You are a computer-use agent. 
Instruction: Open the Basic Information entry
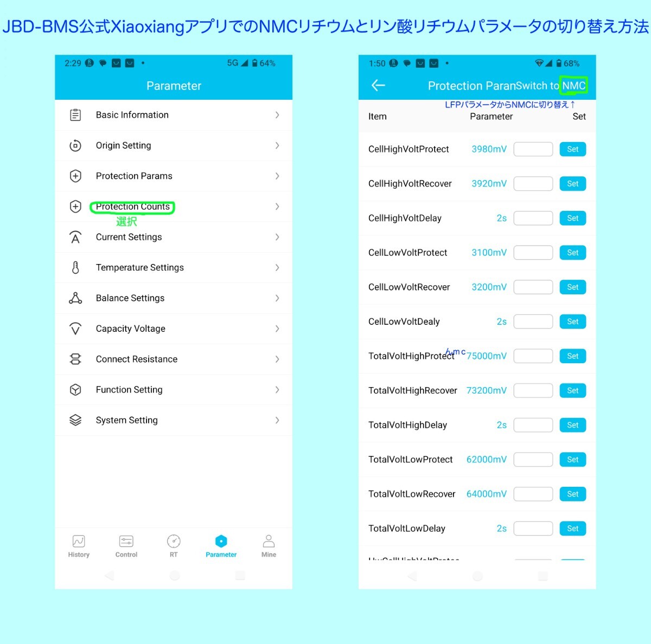click(174, 115)
